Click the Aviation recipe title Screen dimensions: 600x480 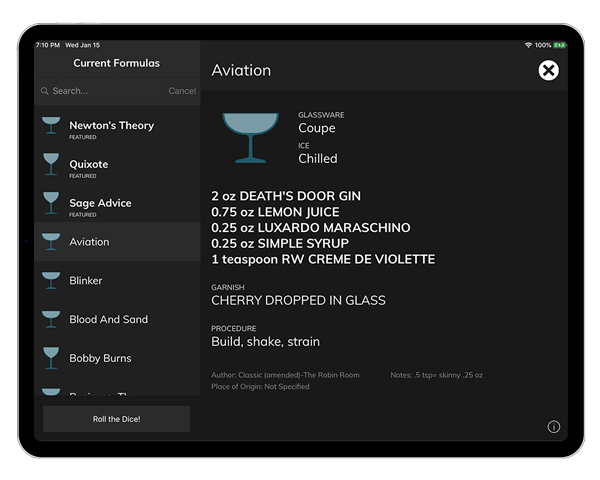[241, 70]
